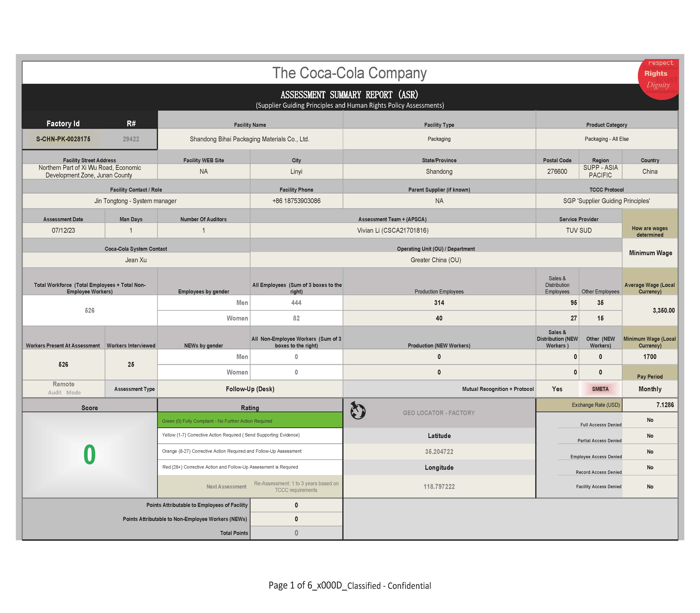This screenshot has width=700, height=613.
Task: Click the Facility Name Shandong Bihai cell
Action: (x=250, y=139)
